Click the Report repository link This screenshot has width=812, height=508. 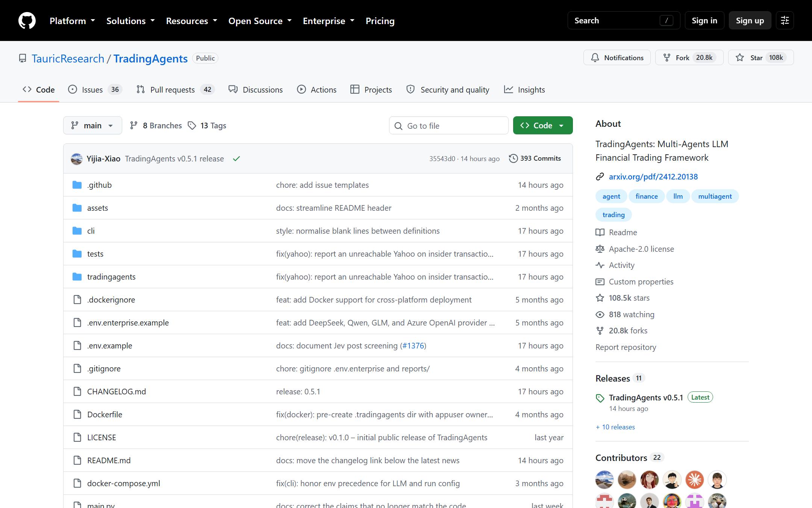point(626,347)
